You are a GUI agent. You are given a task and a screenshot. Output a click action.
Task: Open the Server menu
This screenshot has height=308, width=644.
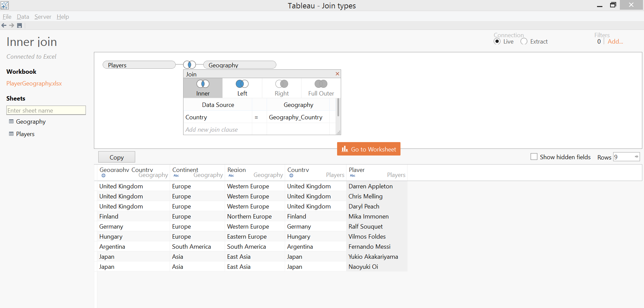pos(43,17)
